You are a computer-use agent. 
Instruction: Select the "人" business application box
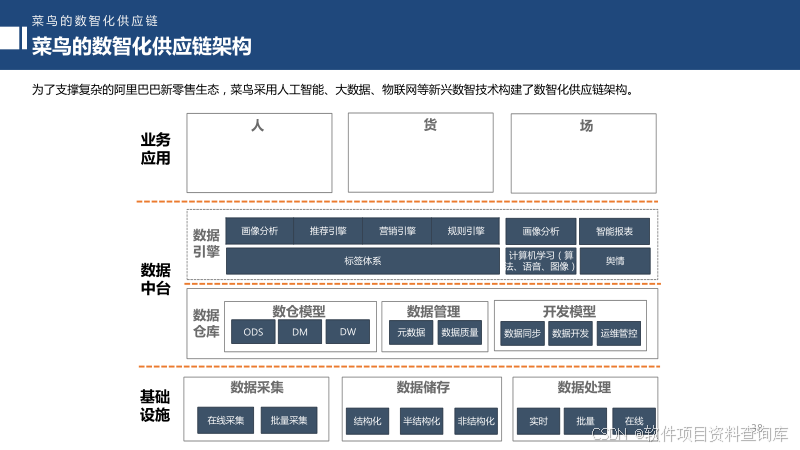coord(259,153)
